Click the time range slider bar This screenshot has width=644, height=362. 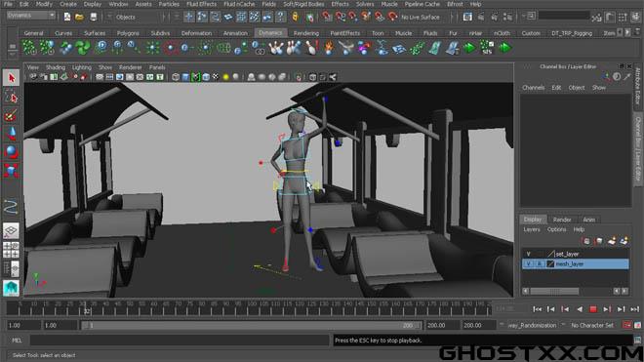coord(251,326)
